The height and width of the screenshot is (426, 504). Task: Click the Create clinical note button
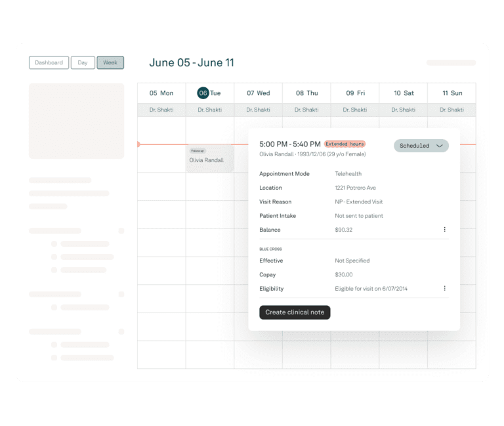pos(295,312)
